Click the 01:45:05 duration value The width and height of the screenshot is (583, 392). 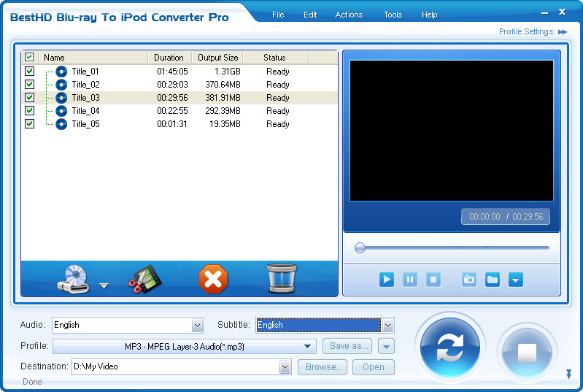point(172,72)
